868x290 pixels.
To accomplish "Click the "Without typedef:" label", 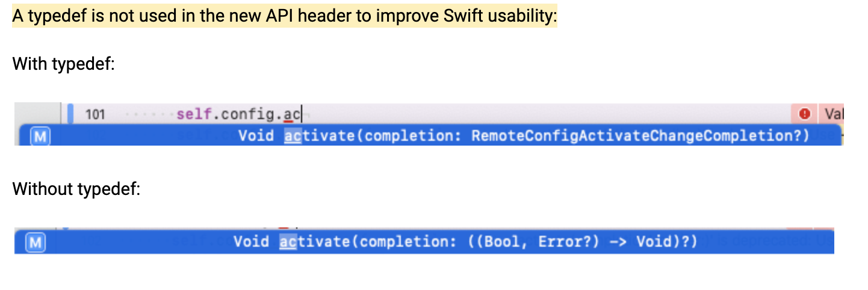I will pos(76,190).
